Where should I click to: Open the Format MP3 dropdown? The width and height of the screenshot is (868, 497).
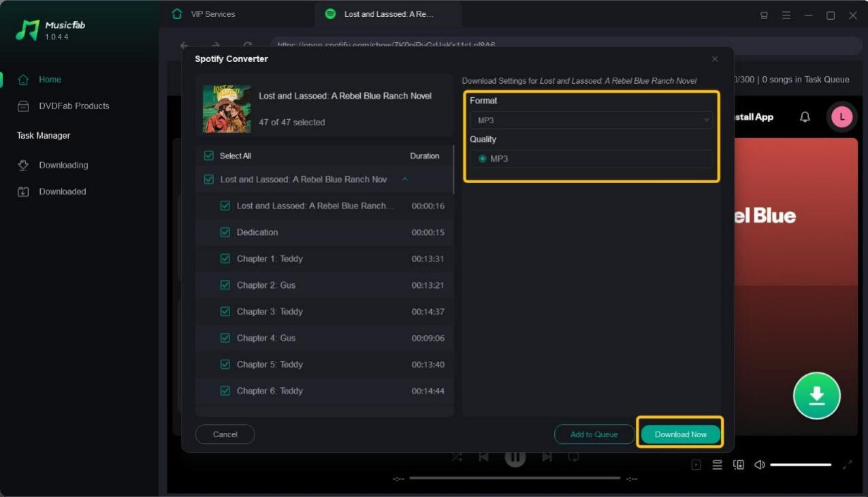pyautogui.click(x=591, y=121)
